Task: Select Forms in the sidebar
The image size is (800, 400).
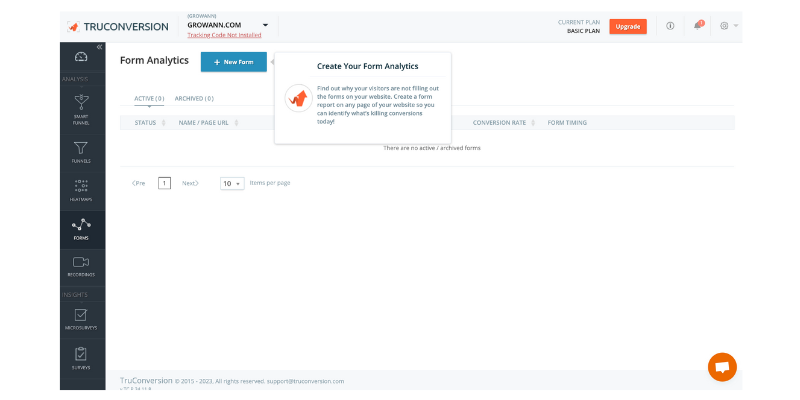Action: click(x=81, y=230)
